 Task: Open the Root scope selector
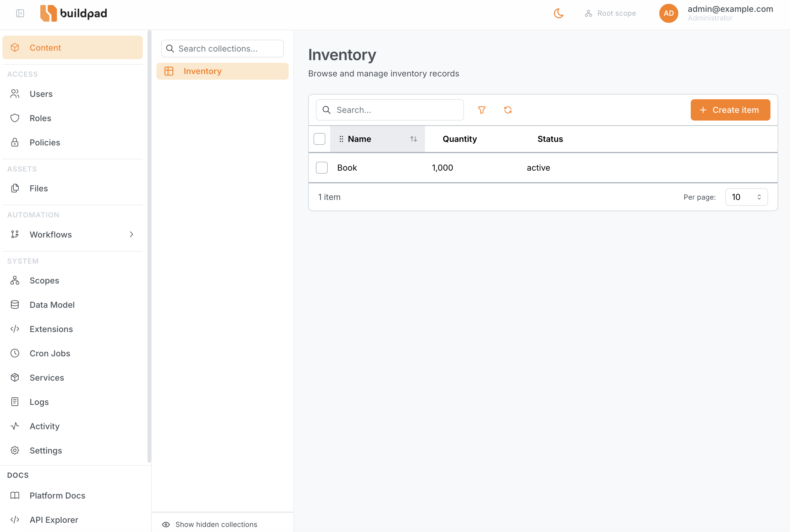tap(610, 13)
